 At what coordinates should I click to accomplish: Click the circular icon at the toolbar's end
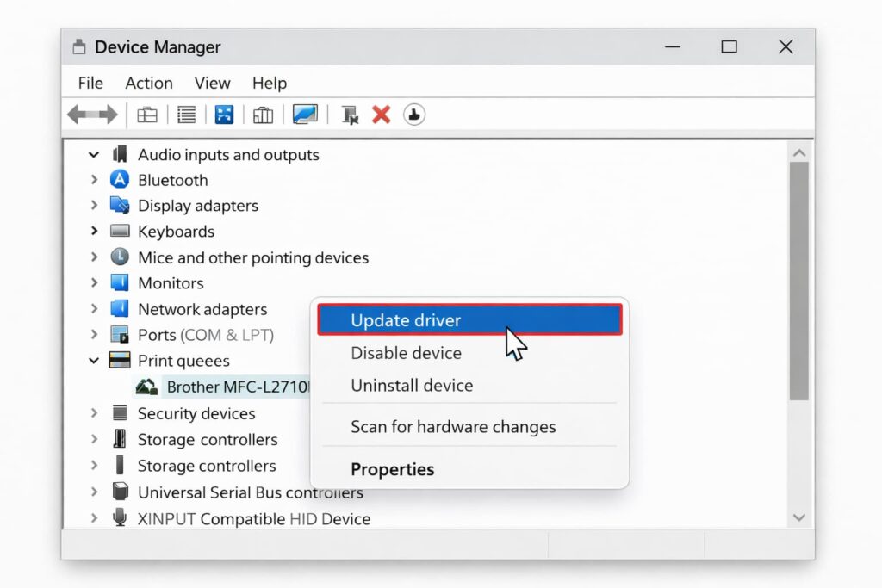414,115
